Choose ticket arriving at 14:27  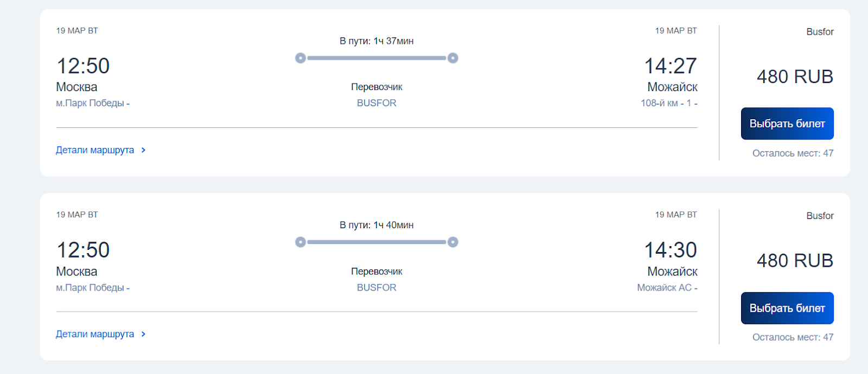(787, 124)
